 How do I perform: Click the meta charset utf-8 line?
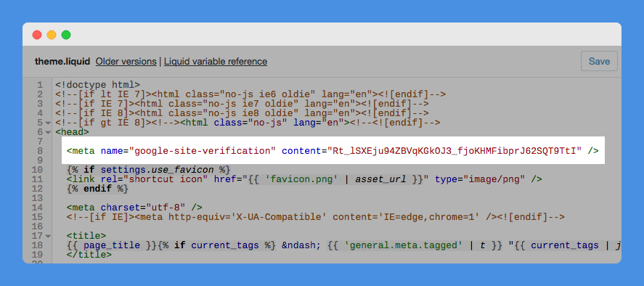(134, 208)
